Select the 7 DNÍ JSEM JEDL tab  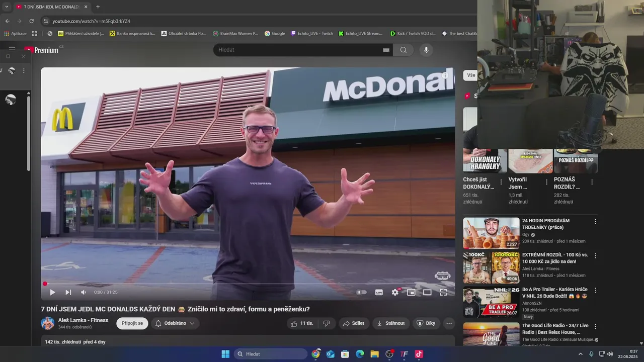(52, 7)
